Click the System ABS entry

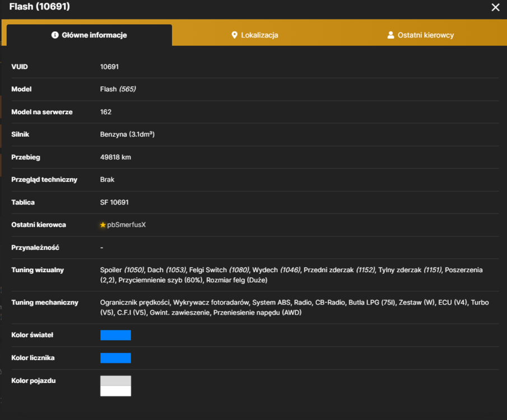271,302
